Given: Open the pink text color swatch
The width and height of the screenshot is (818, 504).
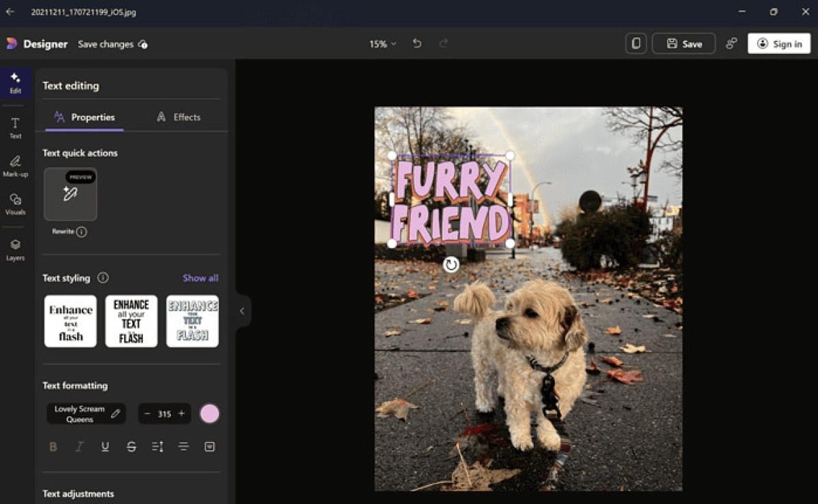Looking at the screenshot, I should click(x=209, y=413).
